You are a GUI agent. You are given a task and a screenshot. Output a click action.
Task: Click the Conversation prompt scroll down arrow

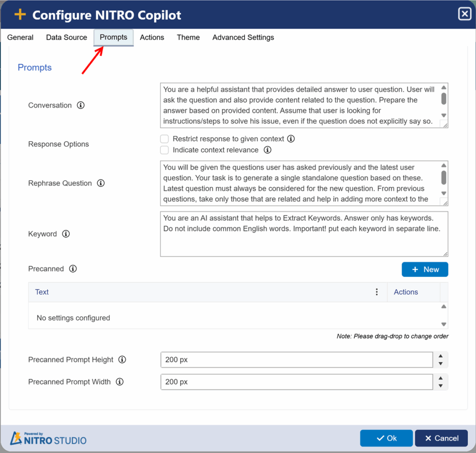[444, 115]
